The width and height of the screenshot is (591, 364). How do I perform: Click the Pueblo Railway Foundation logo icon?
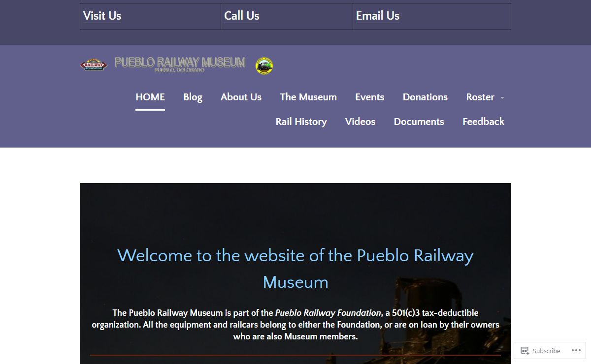coord(94,64)
